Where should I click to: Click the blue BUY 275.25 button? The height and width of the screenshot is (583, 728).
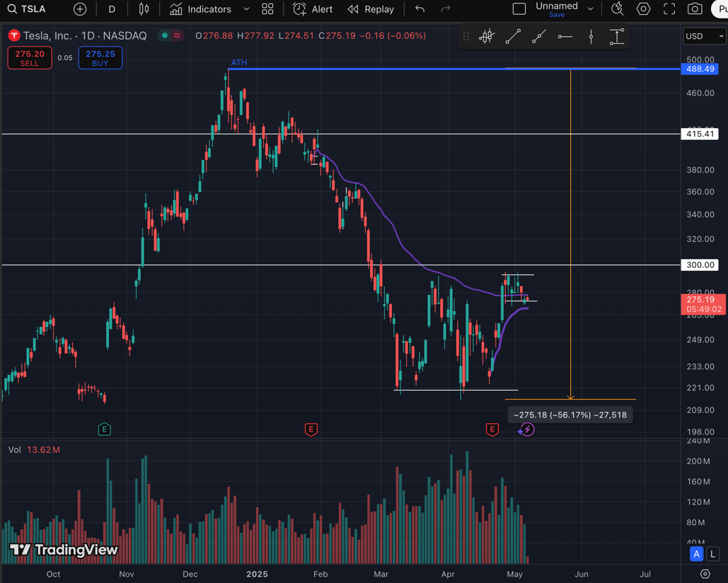coord(100,58)
